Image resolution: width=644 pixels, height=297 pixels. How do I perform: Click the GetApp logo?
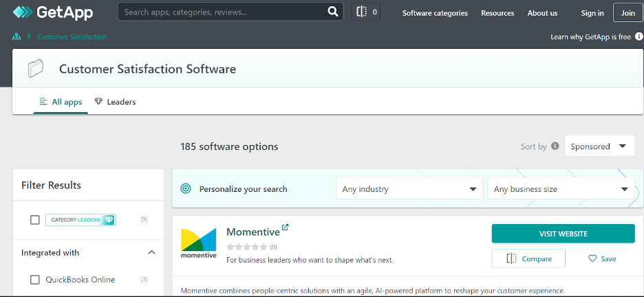pyautogui.click(x=53, y=12)
